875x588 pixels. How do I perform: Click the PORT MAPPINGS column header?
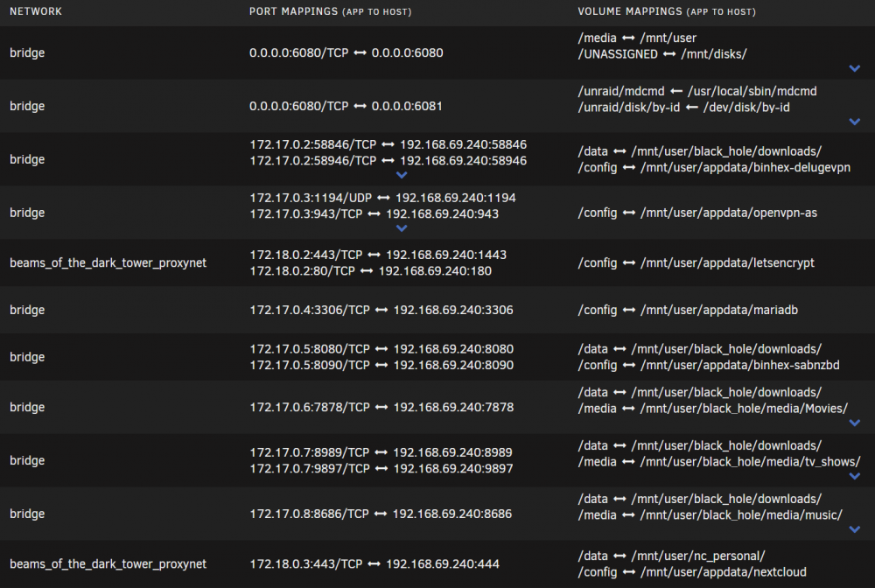(x=331, y=11)
